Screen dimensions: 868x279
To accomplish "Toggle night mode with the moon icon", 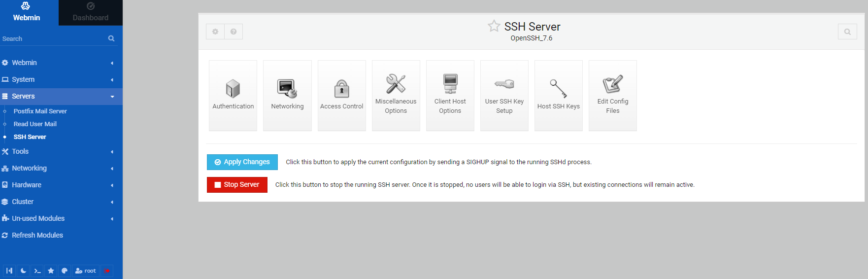I will tap(23, 271).
